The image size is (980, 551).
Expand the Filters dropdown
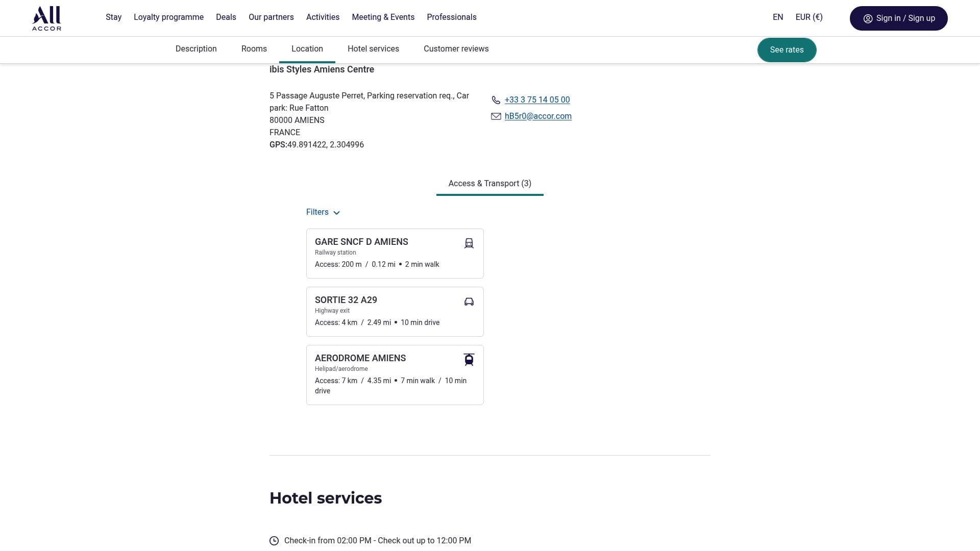click(323, 212)
